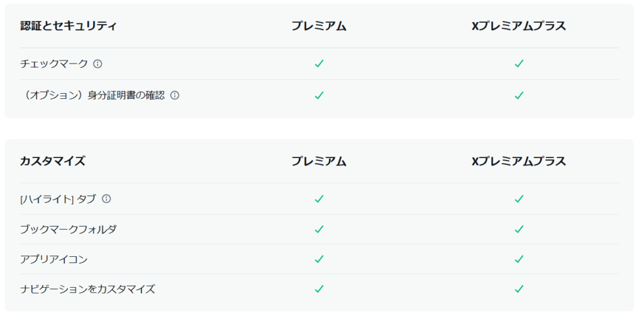This screenshot has width=644, height=316.
Task: Click the ブックマークフォルダ row label
Action: point(68,229)
